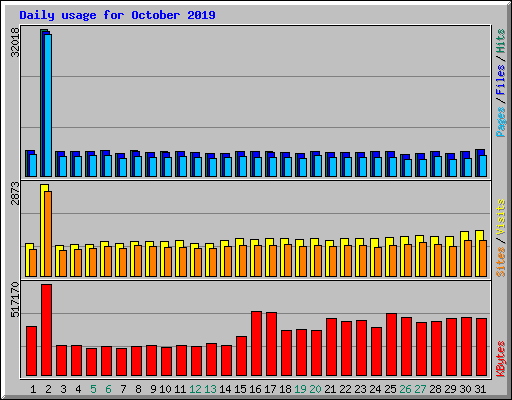Click the 517170 axis value label
This screenshot has width=512, height=400.
point(15,300)
